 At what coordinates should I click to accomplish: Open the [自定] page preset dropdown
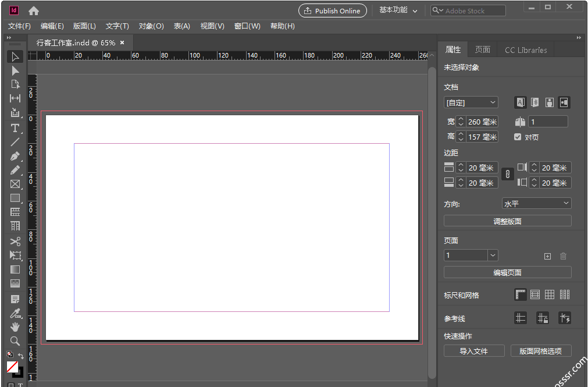click(x=471, y=102)
